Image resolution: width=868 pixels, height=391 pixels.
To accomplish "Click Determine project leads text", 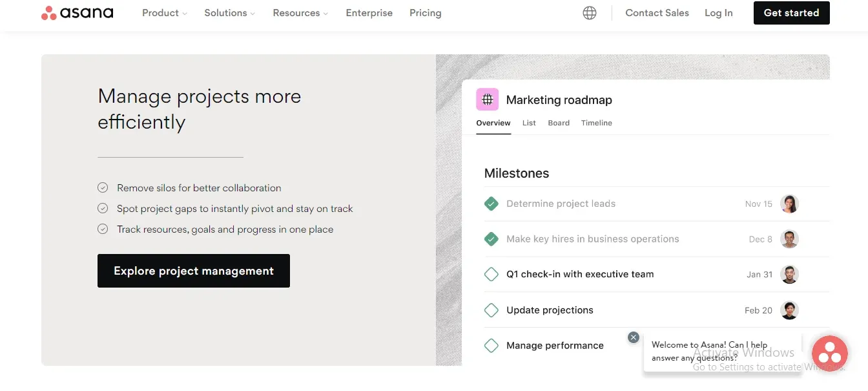I will pyautogui.click(x=561, y=204).
